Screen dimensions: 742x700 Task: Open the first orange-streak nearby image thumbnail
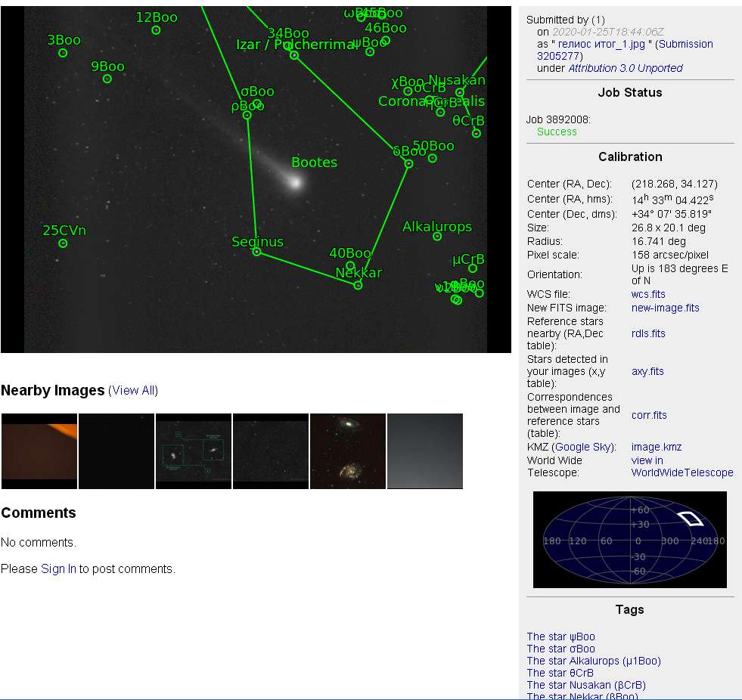click(39, 451)
